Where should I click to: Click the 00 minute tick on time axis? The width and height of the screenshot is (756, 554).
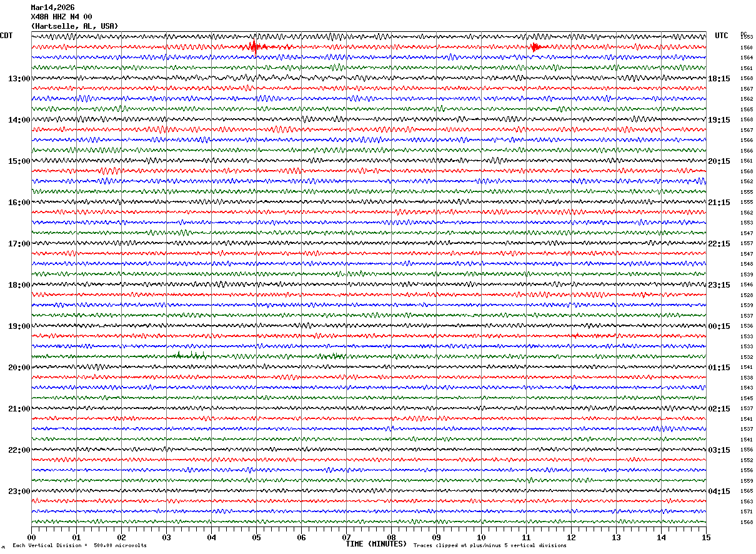tap(31, 537)
